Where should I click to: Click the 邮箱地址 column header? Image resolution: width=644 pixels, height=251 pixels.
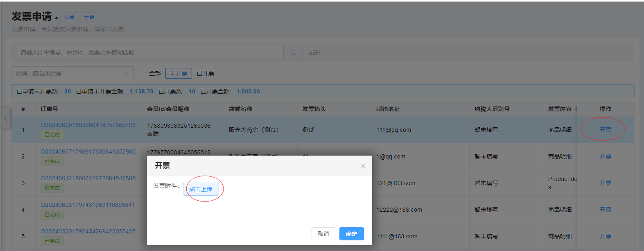point(388,109)
